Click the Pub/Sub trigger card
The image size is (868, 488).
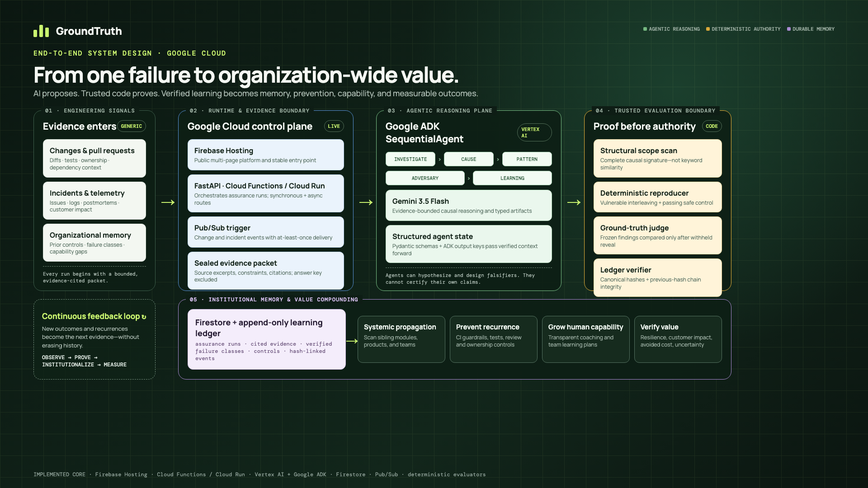point(266,232)
